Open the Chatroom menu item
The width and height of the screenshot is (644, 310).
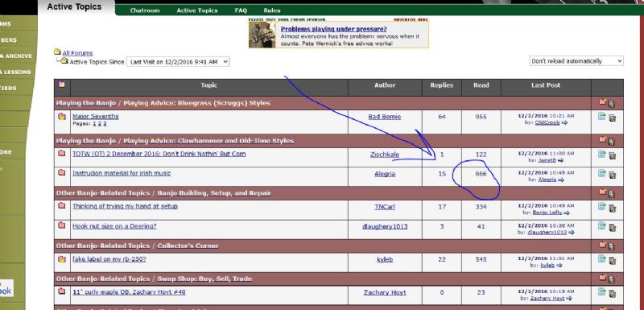pyautogui.click(x=145, y=10)
